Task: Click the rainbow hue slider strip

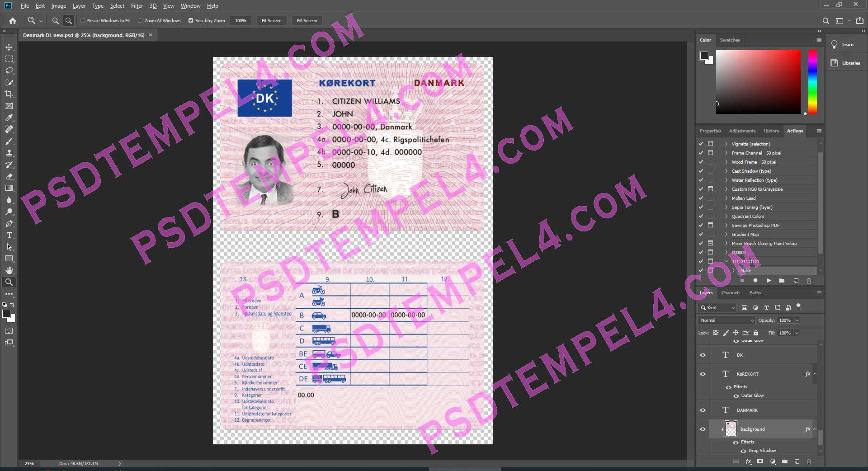Action: tap(812, 81)
